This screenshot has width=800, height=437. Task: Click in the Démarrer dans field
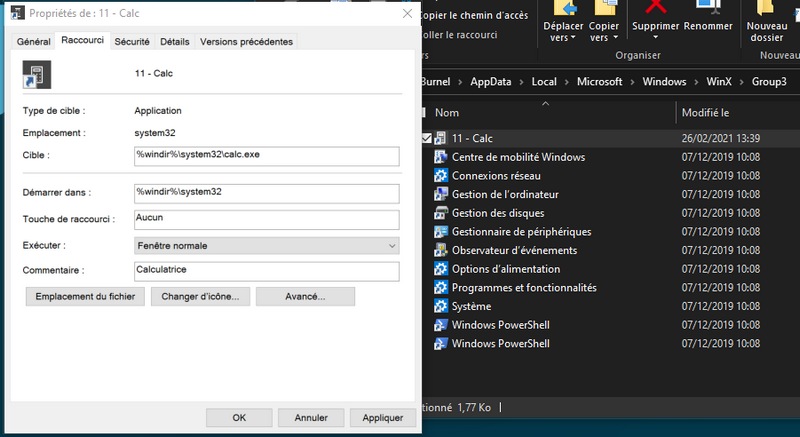266,193
